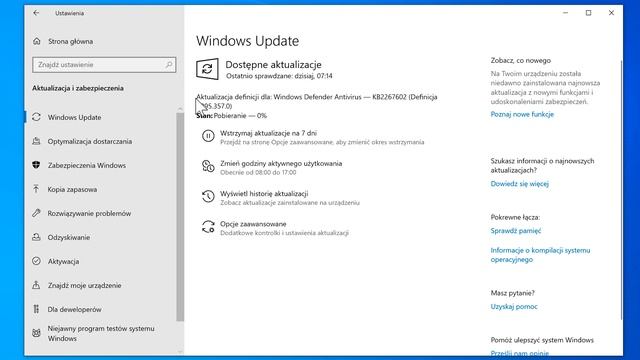This screenshot has height=360, width=640.
Task: Click the Aktywacja checkmark circle icon
Action: [36, 261]
